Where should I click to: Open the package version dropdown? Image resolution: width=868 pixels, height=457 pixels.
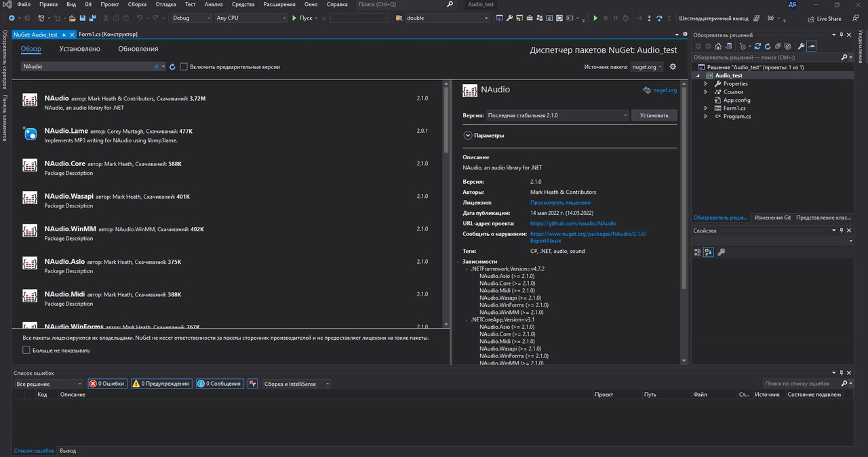pyautogui.click(x=557, y=115)
